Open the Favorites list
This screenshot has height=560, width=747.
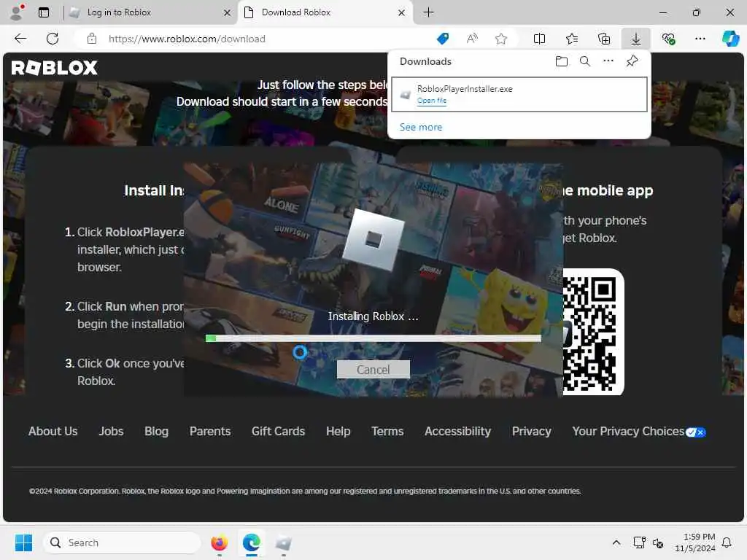[x=572, y=39]
